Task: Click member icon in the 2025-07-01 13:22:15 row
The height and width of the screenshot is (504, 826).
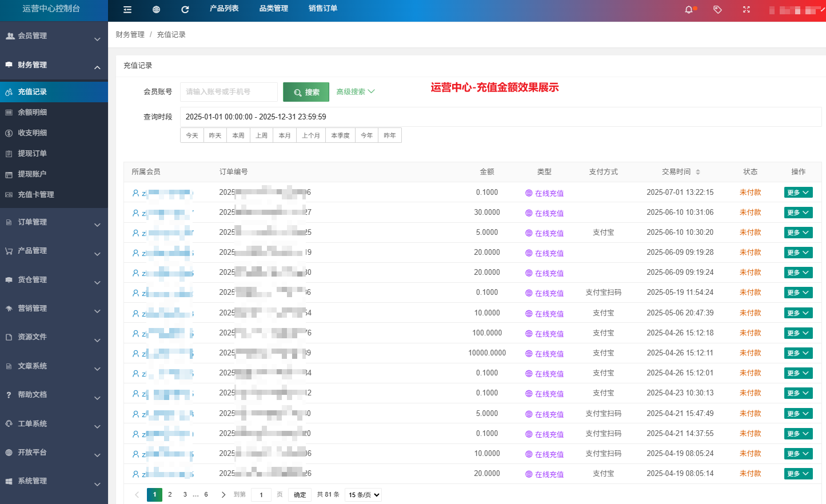Action: (135, 193)
